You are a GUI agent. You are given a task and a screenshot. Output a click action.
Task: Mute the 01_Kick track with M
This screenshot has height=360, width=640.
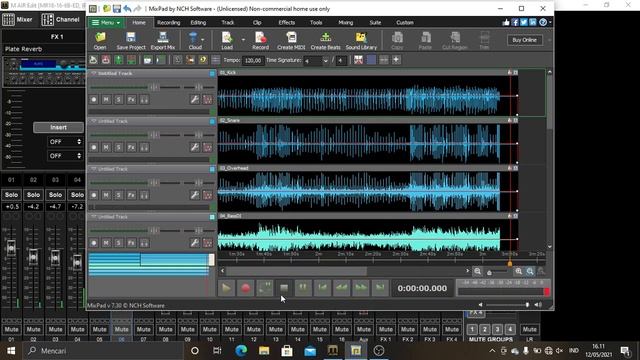coord(106,99)
